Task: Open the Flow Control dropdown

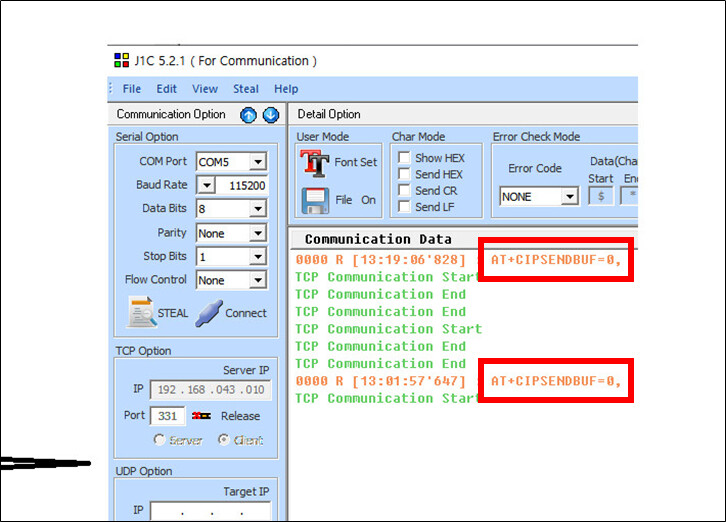Action: 258,280
